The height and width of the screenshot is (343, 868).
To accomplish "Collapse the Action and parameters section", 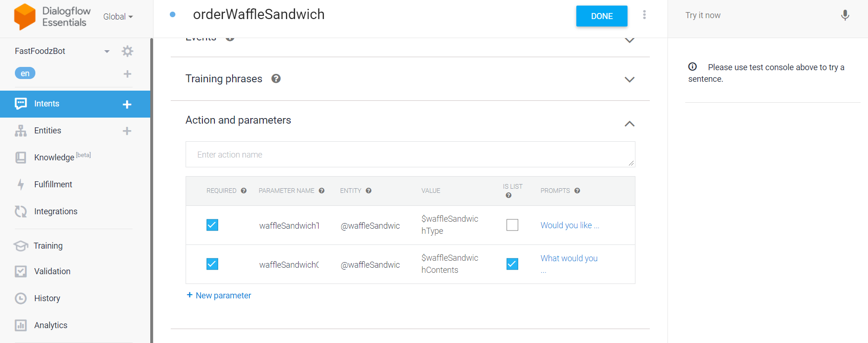I will [629, 124].
